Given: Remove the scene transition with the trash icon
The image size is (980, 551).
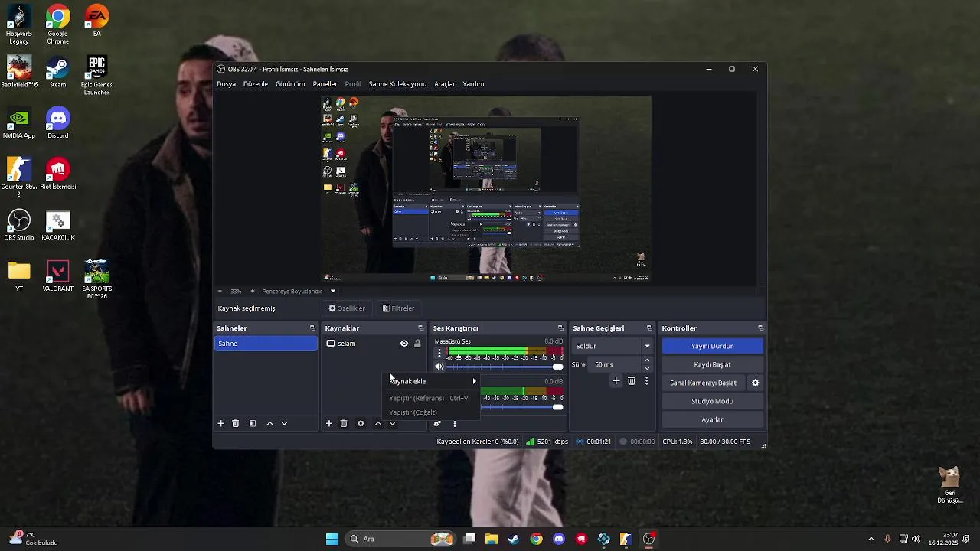Looking at the screenshot, I should point(632,380).
